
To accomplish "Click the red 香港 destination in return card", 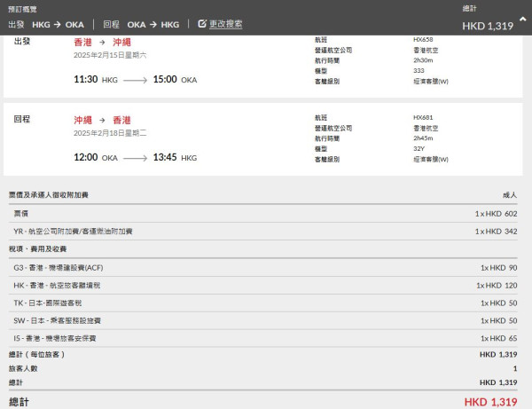I will point(121,120).
